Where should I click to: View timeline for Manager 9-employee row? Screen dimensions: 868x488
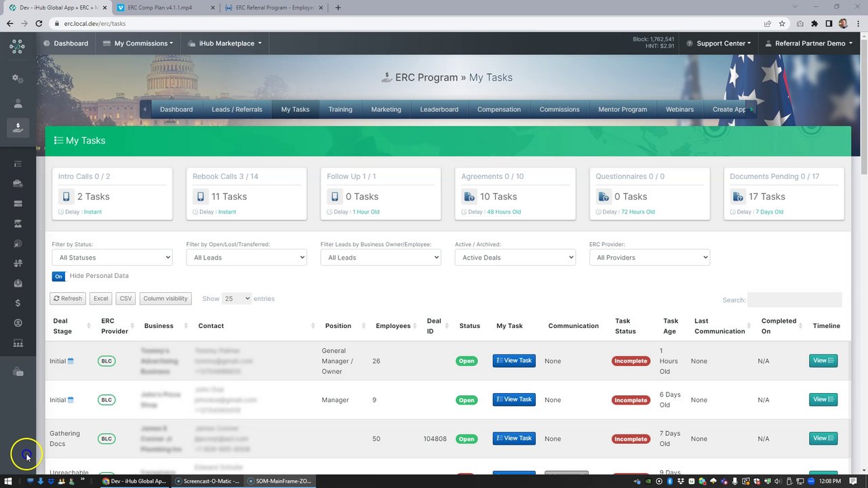pyautogui.click(x=823, y=399)
